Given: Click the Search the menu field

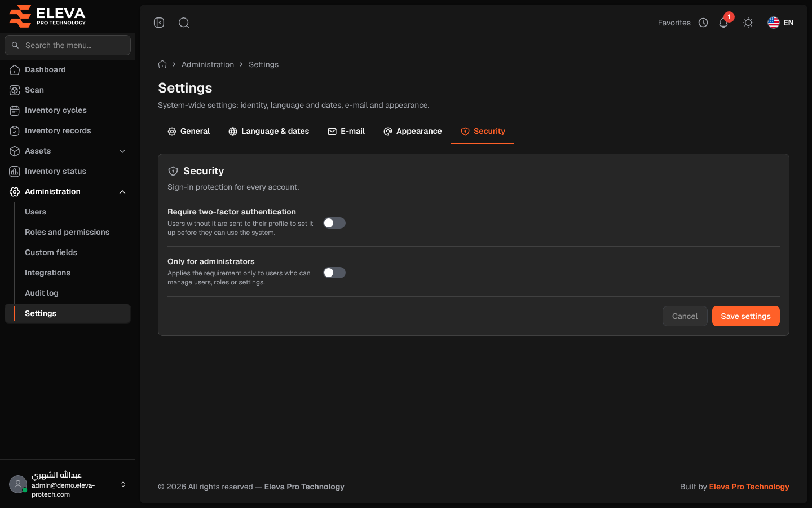Looking at the screenshot, I should [x=68, y=45].
